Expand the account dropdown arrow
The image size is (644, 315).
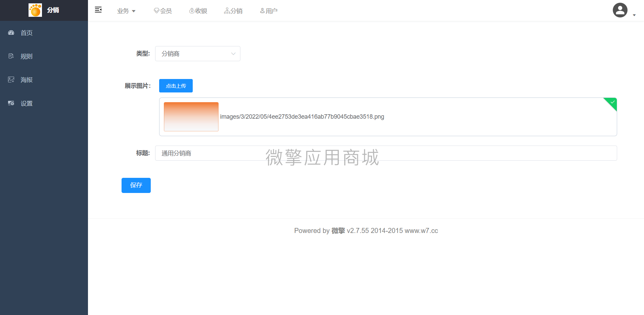coord(634,15)
